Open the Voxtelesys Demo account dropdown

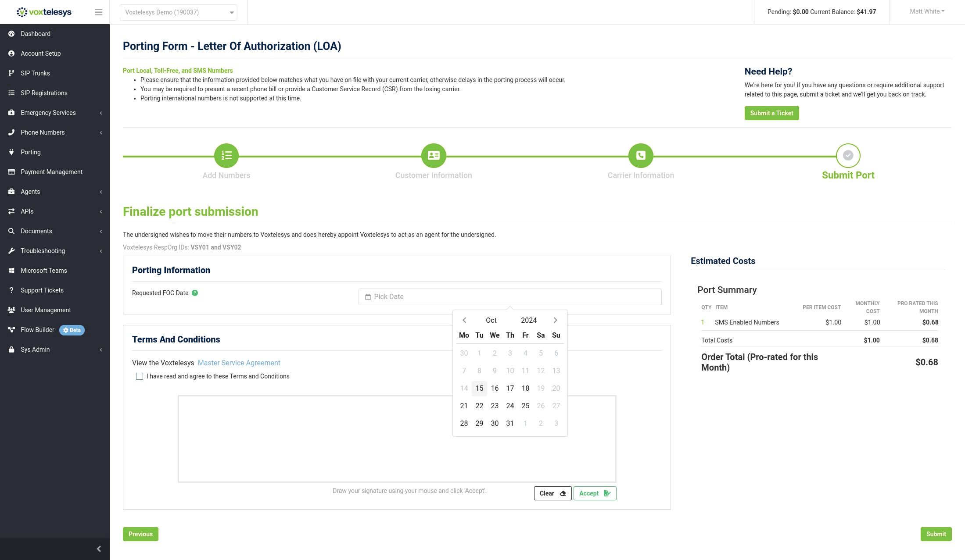point(179,12)
